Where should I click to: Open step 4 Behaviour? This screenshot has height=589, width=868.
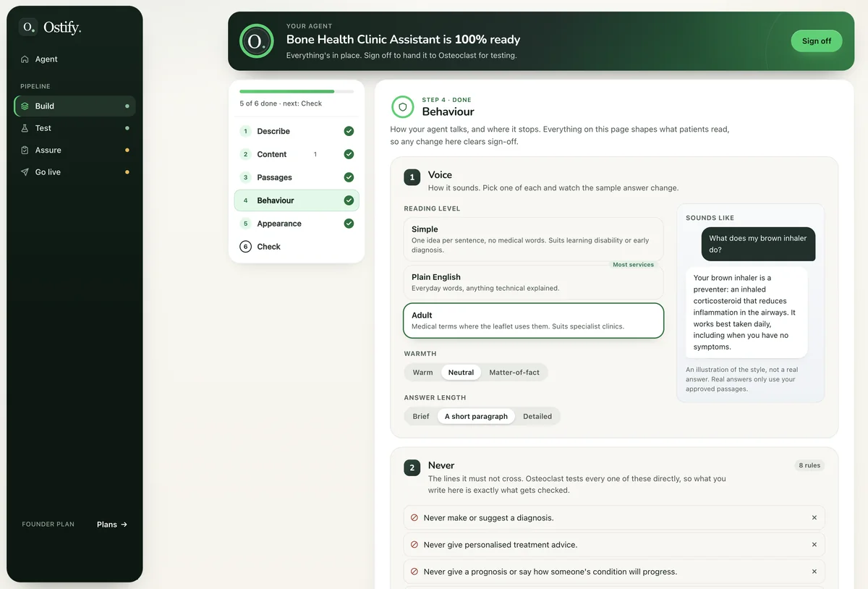297,200
